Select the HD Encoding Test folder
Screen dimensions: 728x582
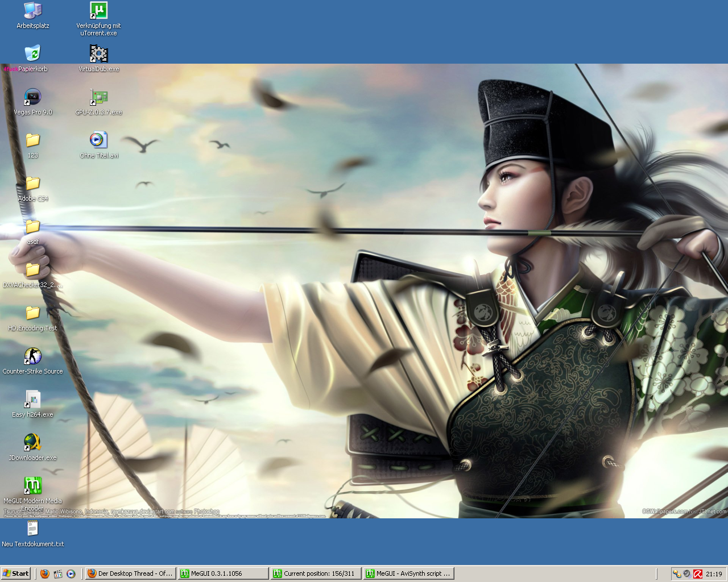(x=32, y=313)
